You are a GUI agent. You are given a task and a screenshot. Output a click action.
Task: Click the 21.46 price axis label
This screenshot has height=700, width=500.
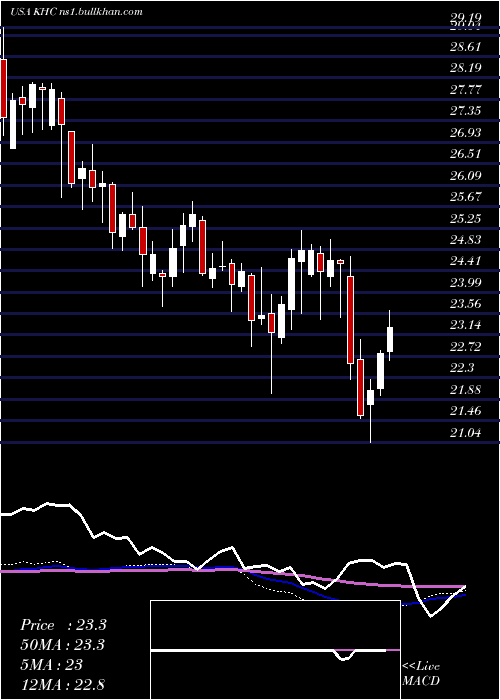pos(465,411)
